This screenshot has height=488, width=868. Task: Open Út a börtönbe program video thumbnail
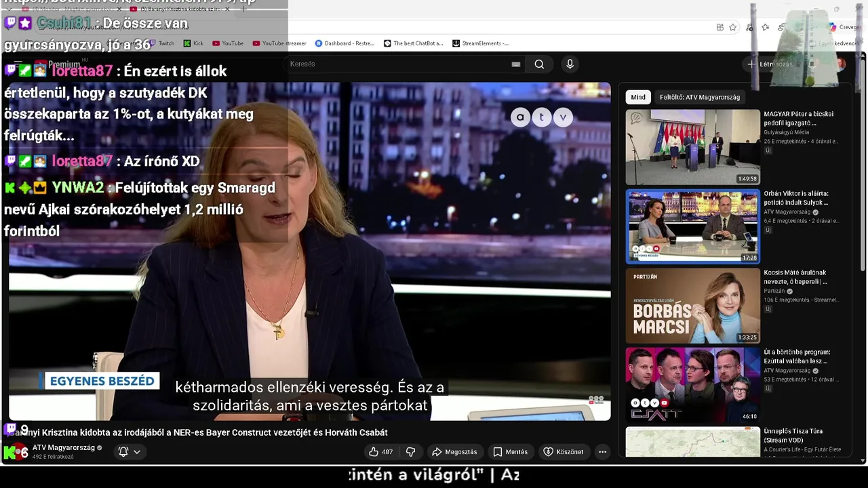pos(692,385)
